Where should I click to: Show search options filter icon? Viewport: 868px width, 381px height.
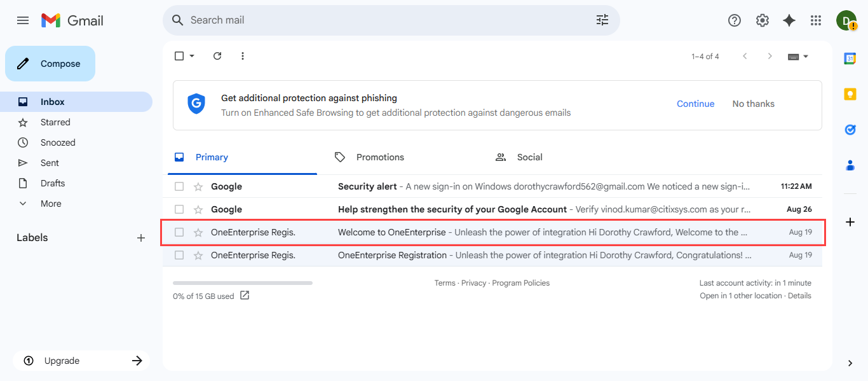point(602,20)
